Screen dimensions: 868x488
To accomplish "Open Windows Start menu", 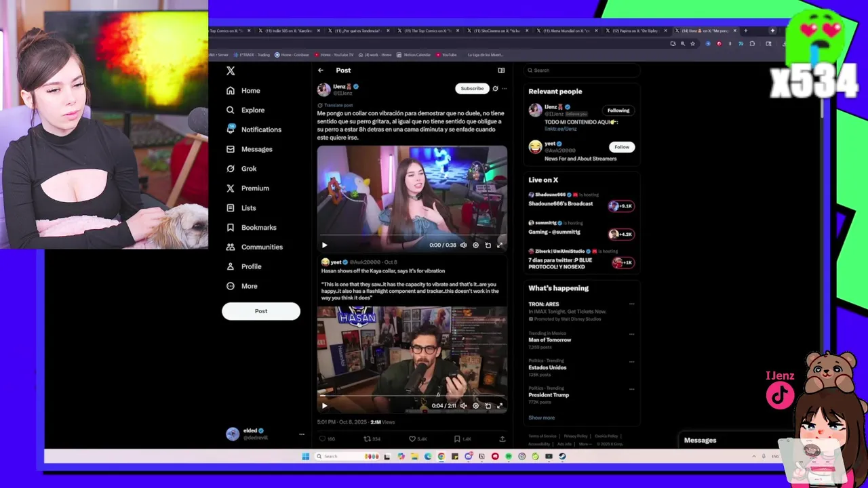I will [305, 456].
